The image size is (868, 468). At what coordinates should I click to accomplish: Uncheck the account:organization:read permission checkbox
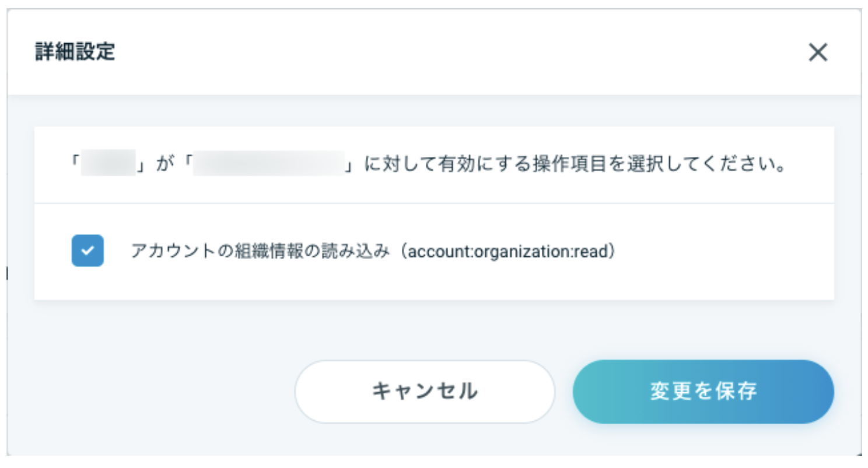pos(87,251)
